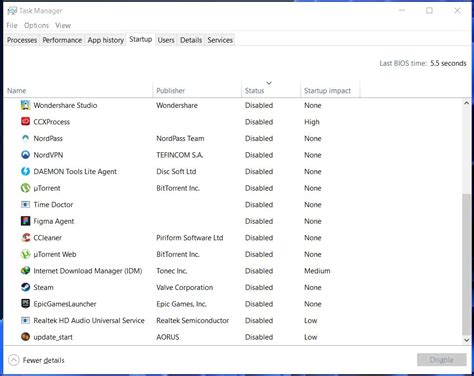Click the Time Doctor icon

point(25,204)
